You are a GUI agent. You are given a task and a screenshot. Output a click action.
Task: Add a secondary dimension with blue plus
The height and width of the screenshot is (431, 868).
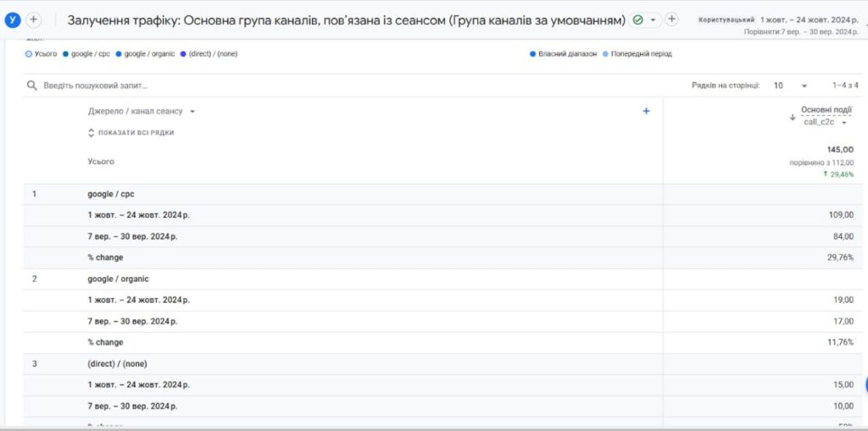point(646,111)
